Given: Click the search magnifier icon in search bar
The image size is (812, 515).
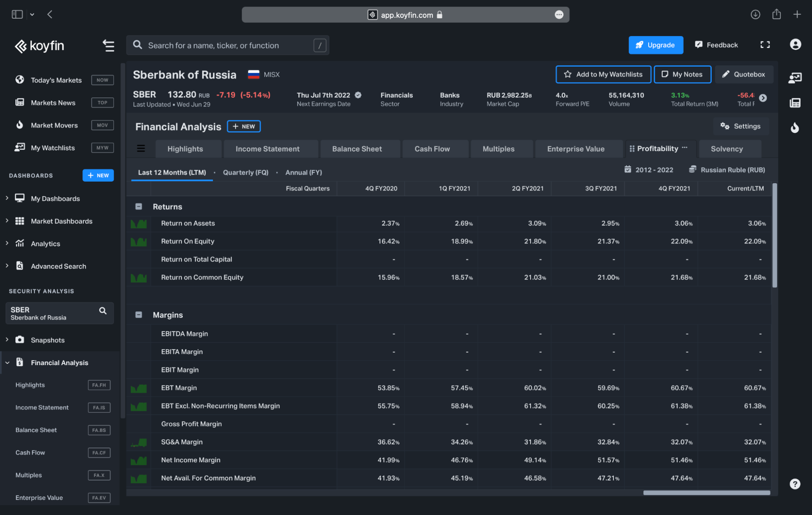Looking at the screenshot, I should [138, 45].
